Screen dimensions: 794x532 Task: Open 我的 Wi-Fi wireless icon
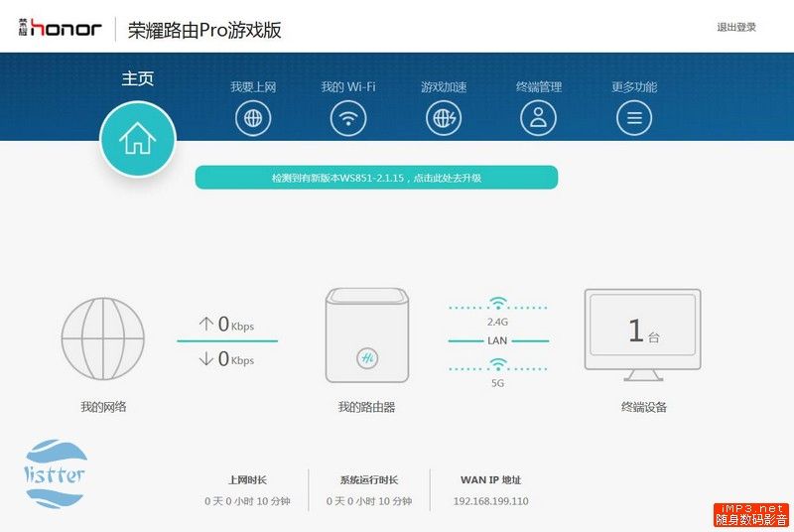[348, 118]
